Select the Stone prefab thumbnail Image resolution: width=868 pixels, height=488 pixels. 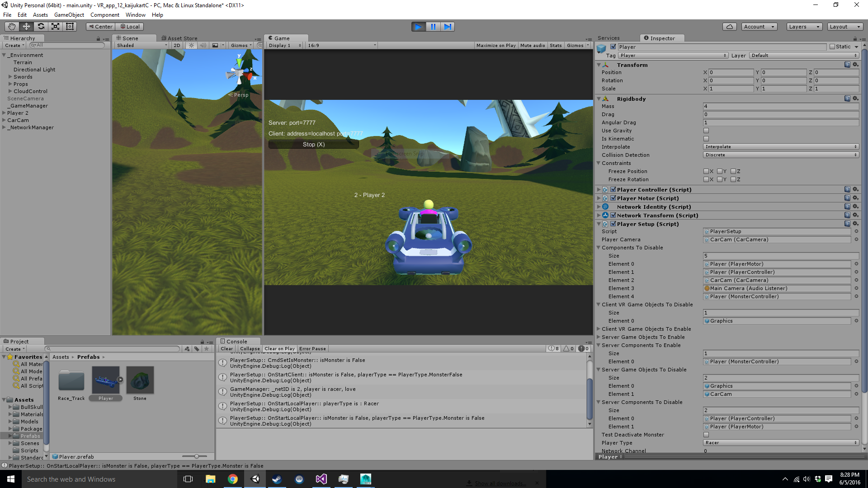pos(140,380)
